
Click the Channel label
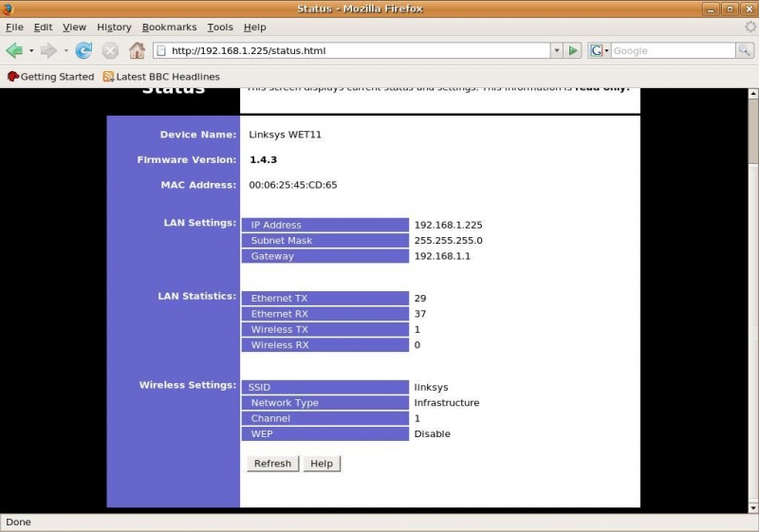point(270,418)
